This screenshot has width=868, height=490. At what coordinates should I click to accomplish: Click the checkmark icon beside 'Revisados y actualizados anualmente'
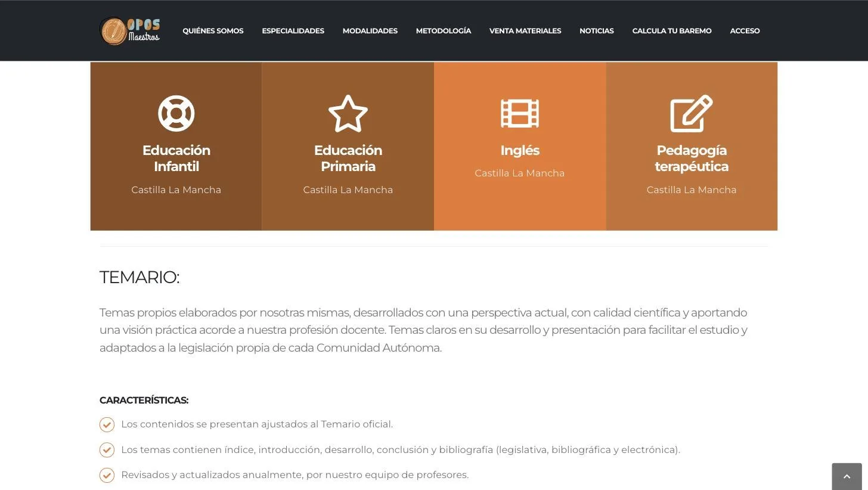point(107,475)
